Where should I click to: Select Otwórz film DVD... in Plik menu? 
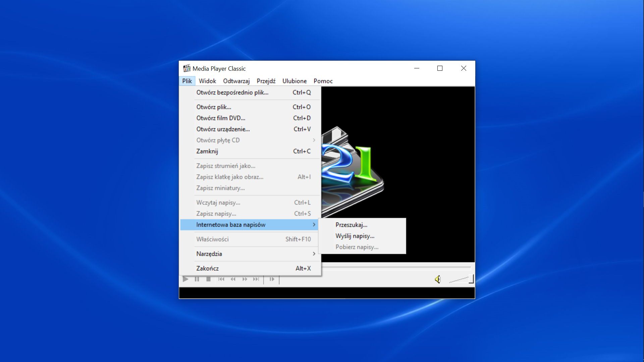[x=250, y=118]
